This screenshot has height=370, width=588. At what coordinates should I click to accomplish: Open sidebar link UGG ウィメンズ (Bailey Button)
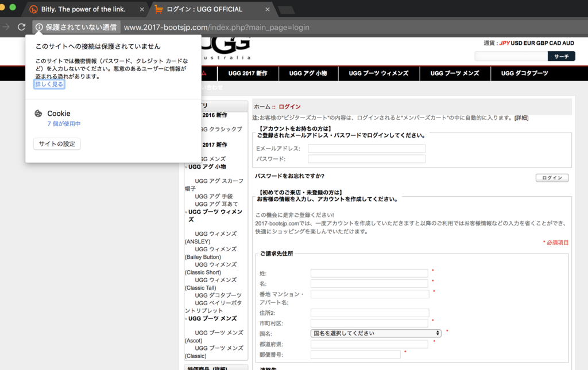point(211,253)
